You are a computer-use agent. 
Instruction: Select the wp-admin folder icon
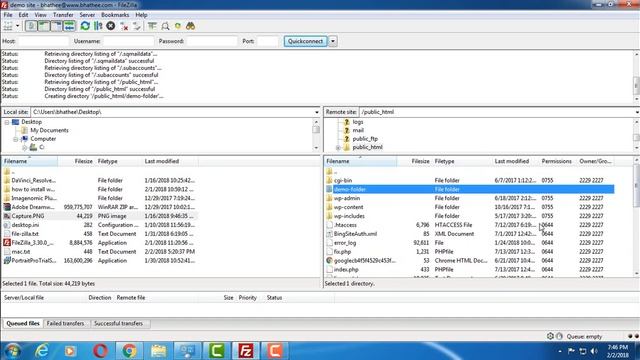[x=329, y=198]
